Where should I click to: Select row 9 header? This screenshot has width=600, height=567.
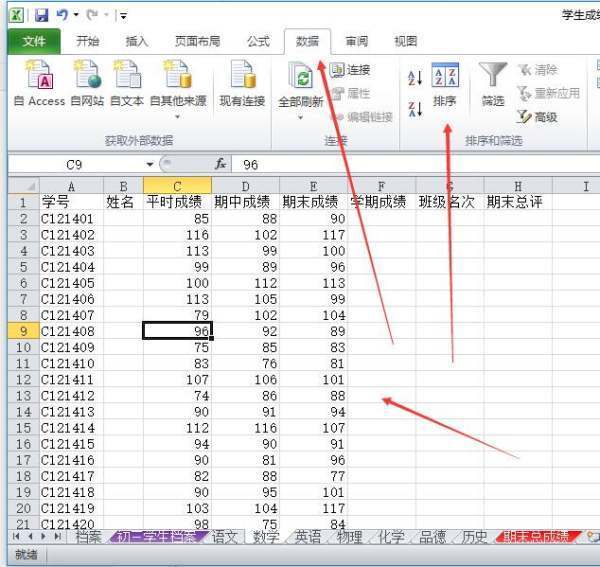(x=24, y=331)
